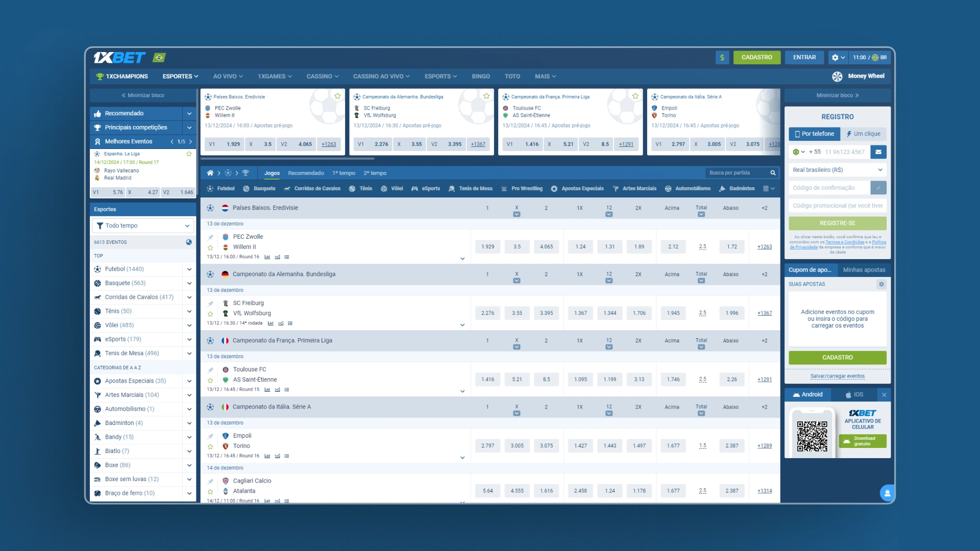The width and height of the screenshot is (980, 551).
Task: Select Badminton in sports bar
Action: point(737,189)
